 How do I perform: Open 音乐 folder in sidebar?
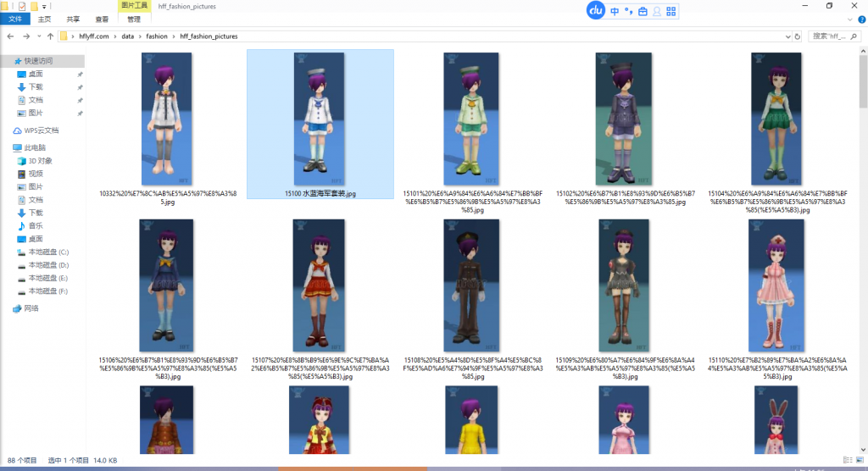pyautogui.click(x=31, y=226)
